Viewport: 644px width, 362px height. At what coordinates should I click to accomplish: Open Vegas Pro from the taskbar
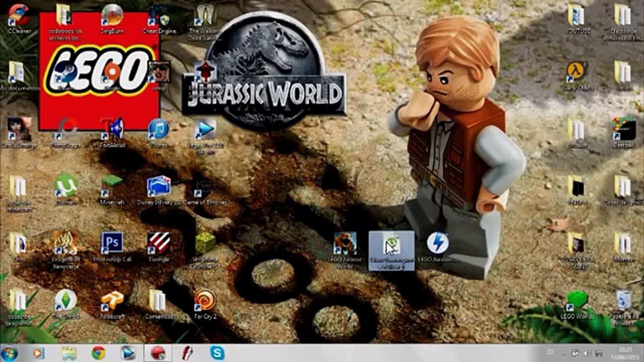click(128, 353)
